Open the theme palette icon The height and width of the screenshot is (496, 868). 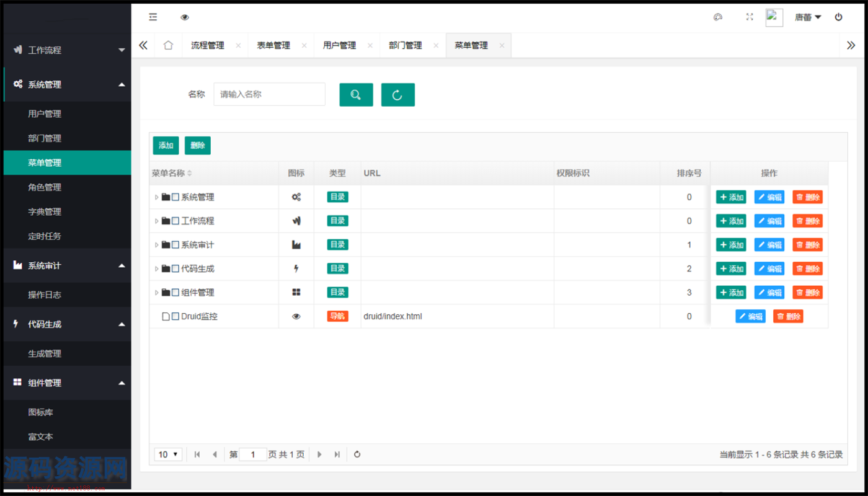[x=718, y=17]
